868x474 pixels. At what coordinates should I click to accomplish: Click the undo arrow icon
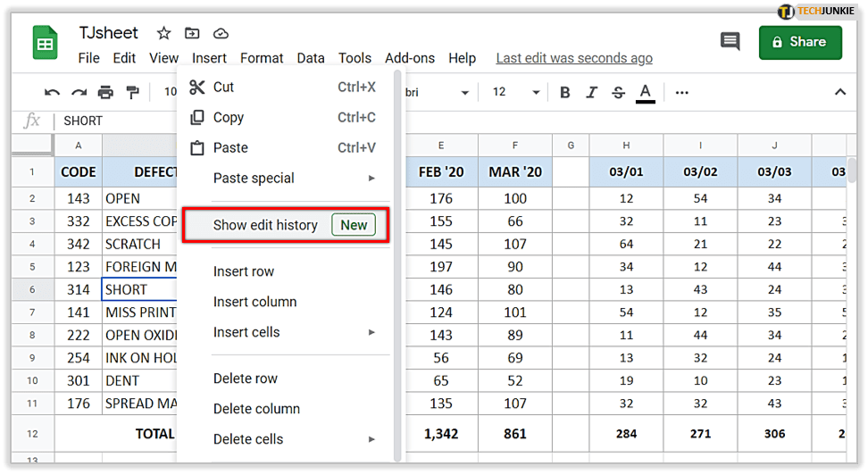point(53,92)
